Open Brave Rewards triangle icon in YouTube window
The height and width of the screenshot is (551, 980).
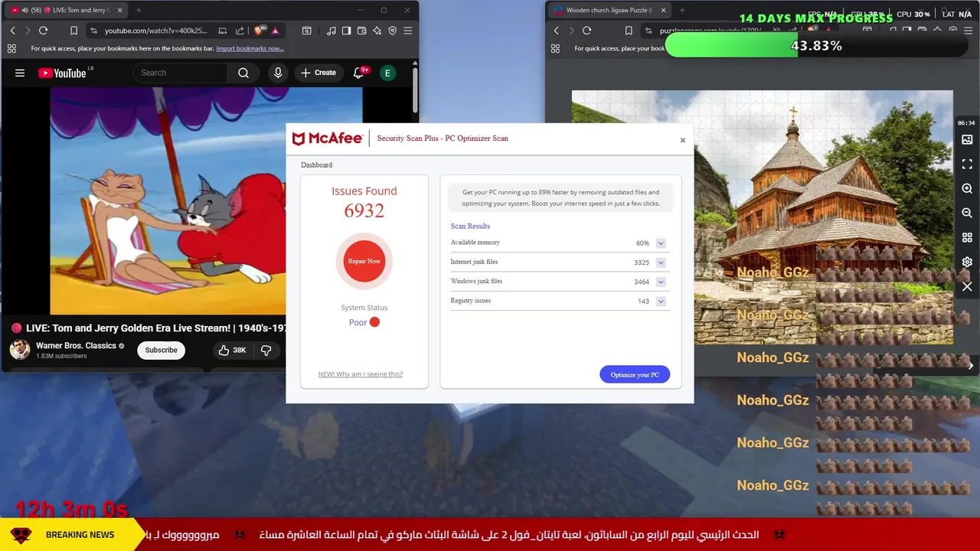pos(275,31)
